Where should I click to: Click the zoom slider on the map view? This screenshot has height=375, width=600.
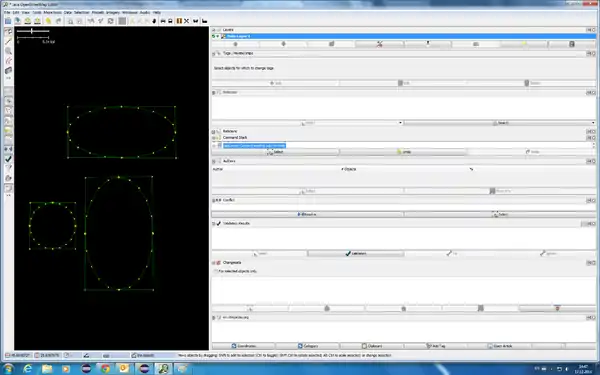pos(32,31)
